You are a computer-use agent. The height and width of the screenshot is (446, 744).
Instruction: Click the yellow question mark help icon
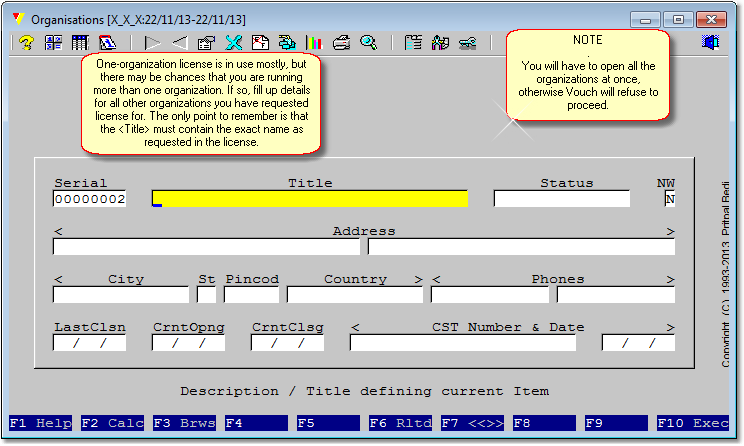pyautogui.click(x=26, y=43)
